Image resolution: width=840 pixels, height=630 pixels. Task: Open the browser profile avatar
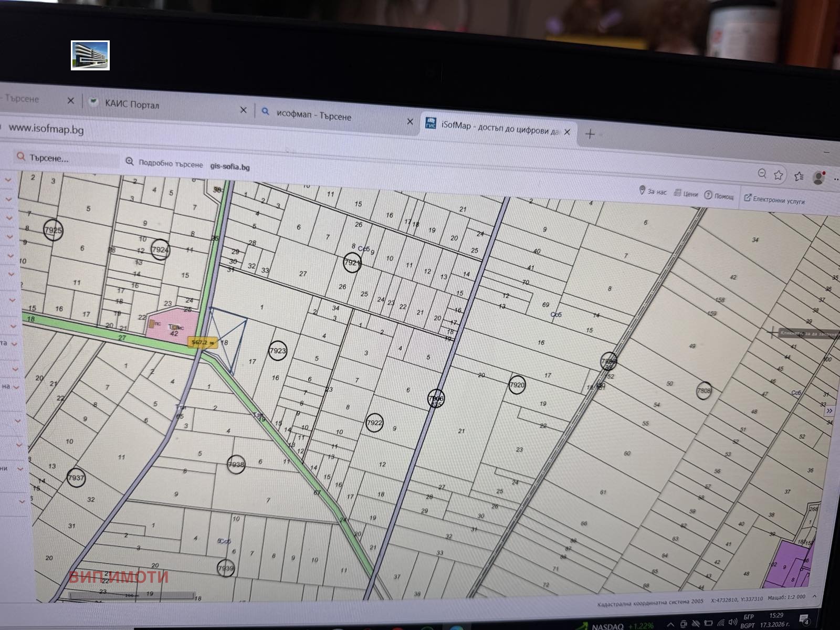click(x=818, y=178)
